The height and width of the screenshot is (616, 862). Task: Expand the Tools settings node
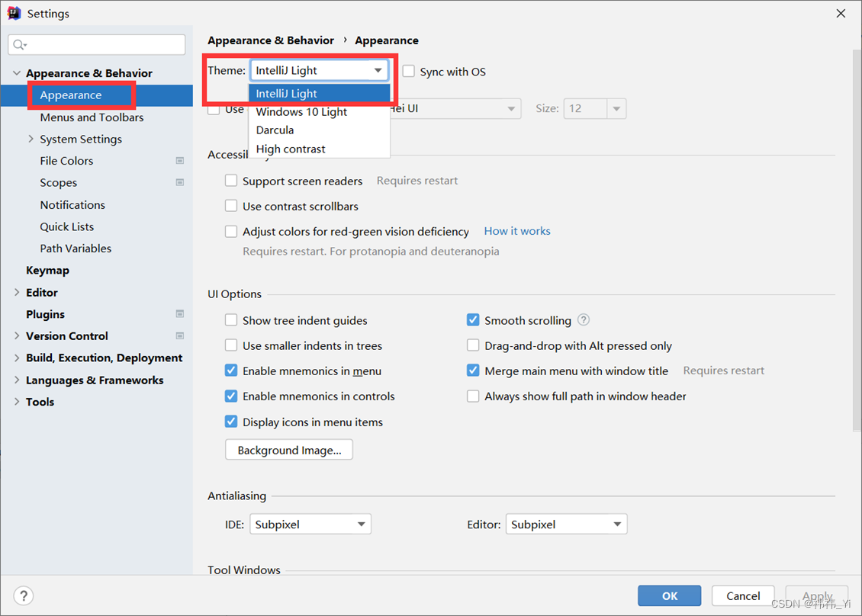tap(17, 402)
